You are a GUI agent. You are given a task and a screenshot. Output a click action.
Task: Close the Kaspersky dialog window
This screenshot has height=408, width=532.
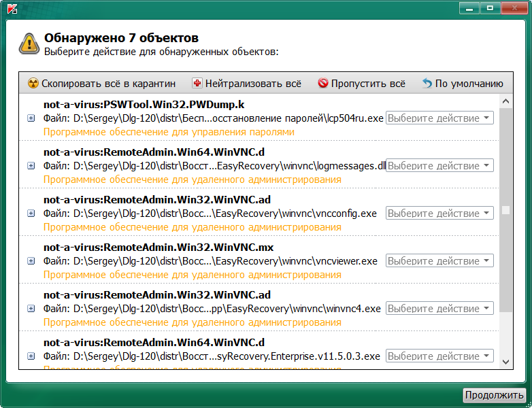tap(514, 8)
